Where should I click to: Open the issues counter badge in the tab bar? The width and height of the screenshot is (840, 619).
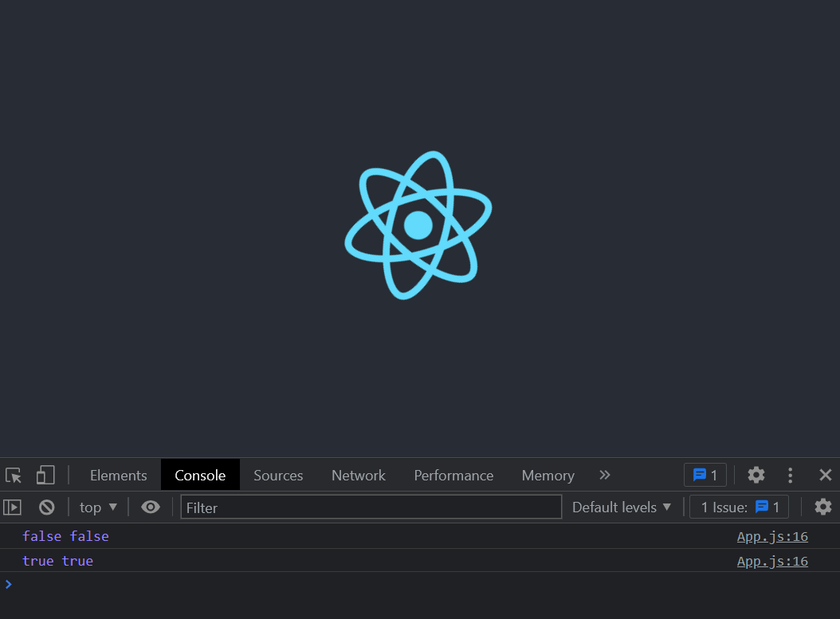point(705,475)
